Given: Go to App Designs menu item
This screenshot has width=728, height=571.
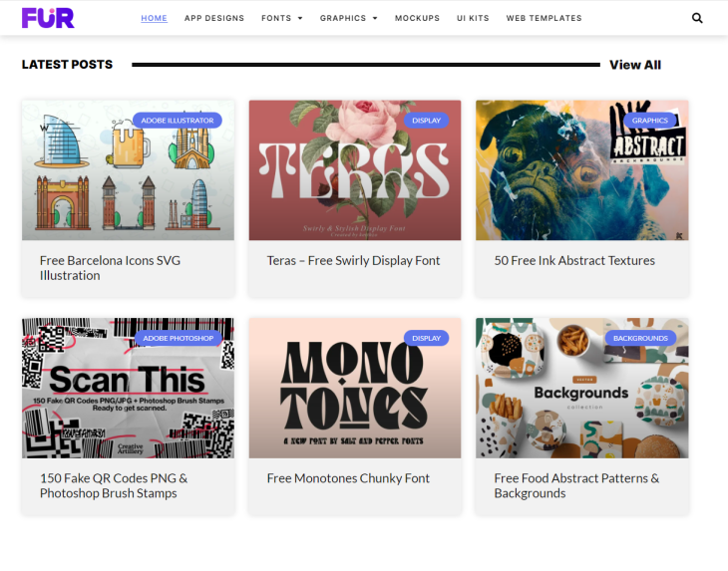Looking at the screenshot, I should (214, 18).
